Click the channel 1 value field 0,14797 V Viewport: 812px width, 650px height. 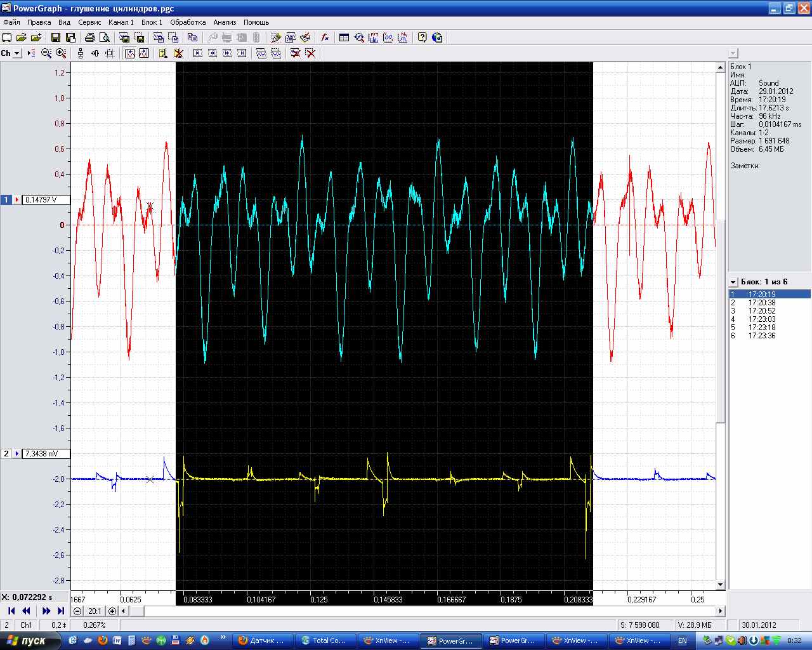tap(46, 199)
